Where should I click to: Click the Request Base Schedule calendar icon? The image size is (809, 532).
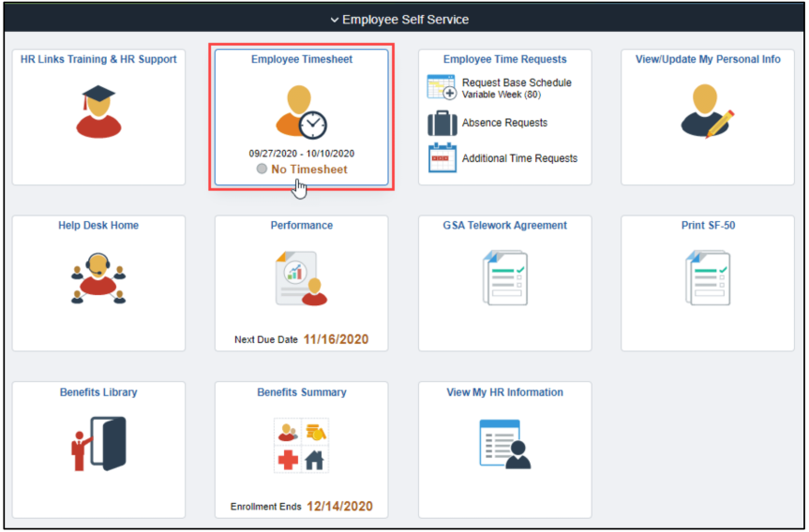pyautogui.click(x=442, y=88)
